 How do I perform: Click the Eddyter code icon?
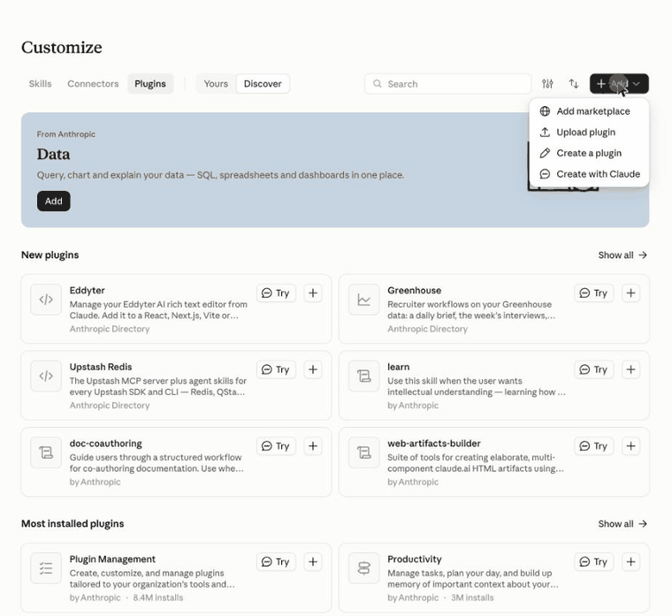pyautogui.click(x=46, y=300)
